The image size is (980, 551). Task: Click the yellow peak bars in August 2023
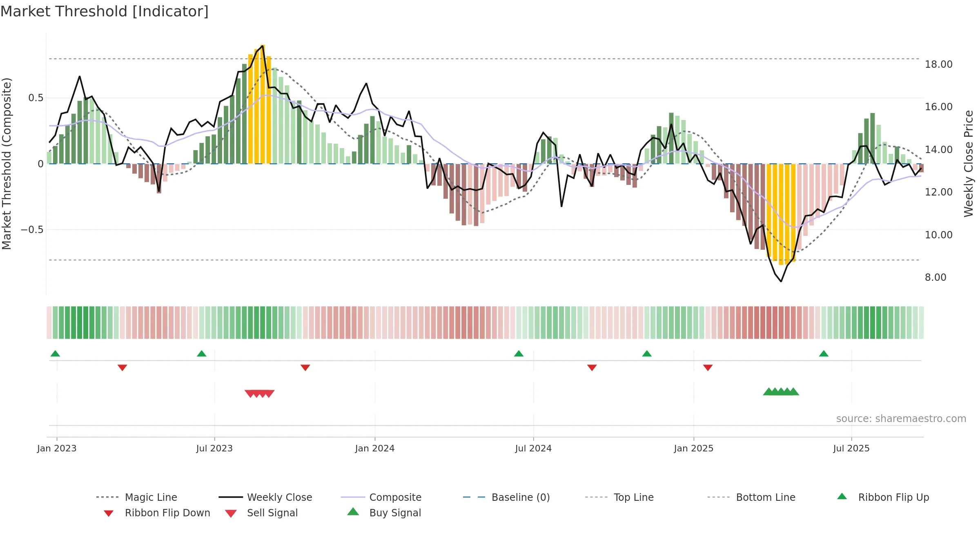click(260, 104)
